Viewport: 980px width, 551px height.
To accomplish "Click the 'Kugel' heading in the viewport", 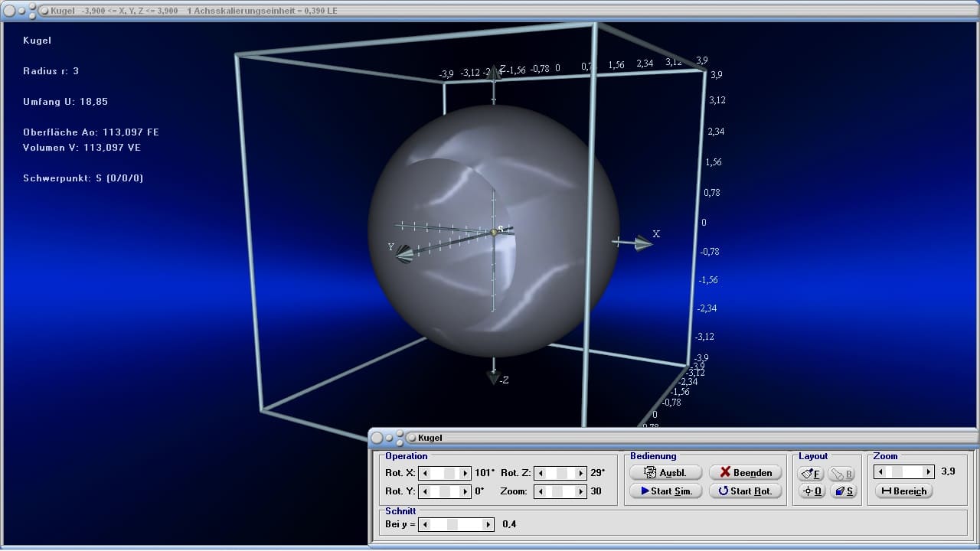I will tap(38, 41).
